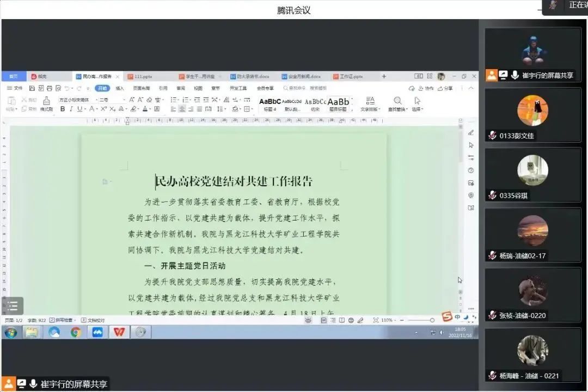This screenshot has width=588, height=392.
Task: Click the 分享 (Share) button
Action: click(445, 88)
